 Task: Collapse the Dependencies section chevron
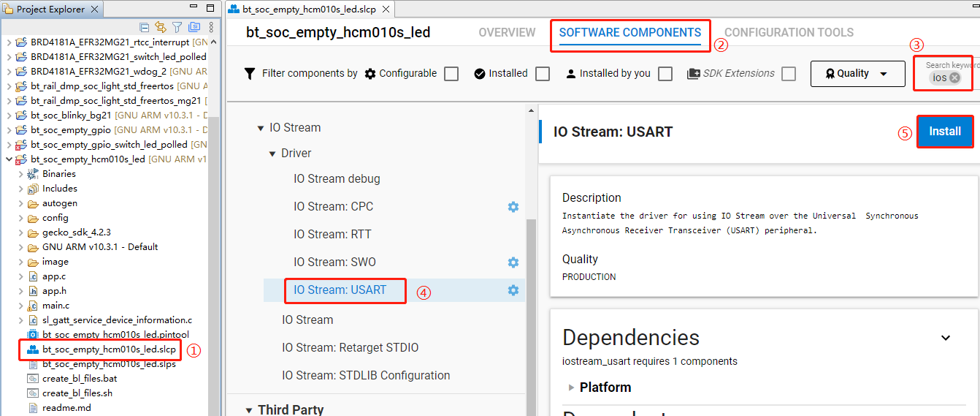click(x=946, y=338)
